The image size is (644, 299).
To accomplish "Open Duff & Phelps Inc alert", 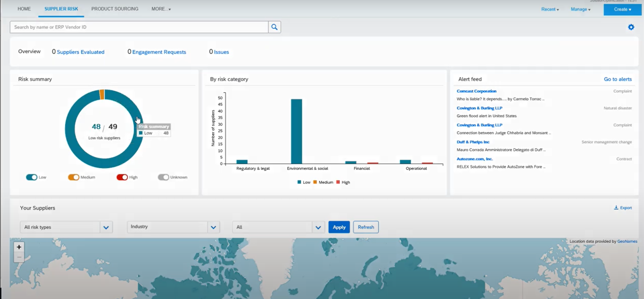I will [473, 142].
